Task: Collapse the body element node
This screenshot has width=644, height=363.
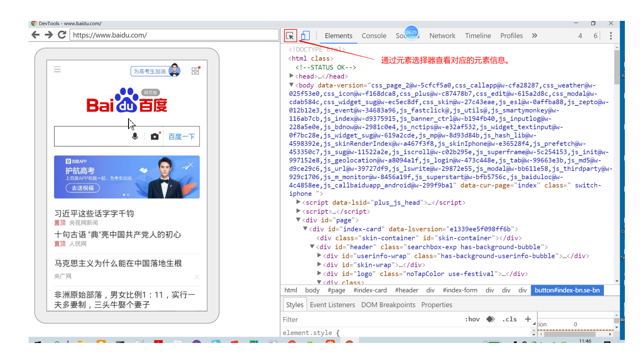Action: (x=292, y=85)
